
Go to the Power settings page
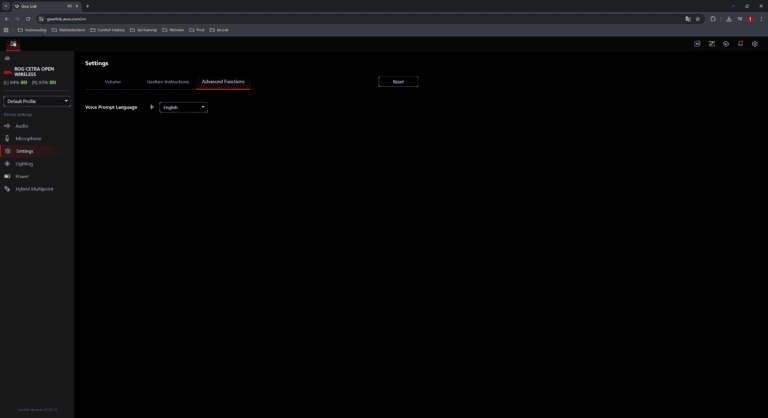coord(22,176)
